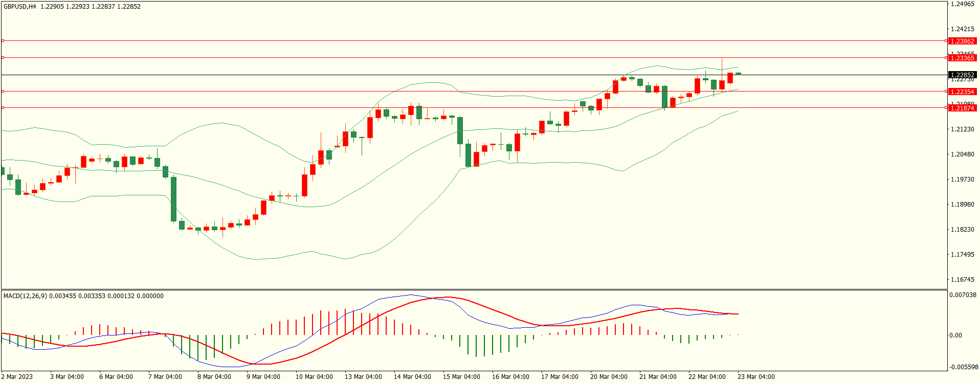Select the green horizontal line at 1.23862
Viewport: 980px width, 383px height.
(474, 40)
